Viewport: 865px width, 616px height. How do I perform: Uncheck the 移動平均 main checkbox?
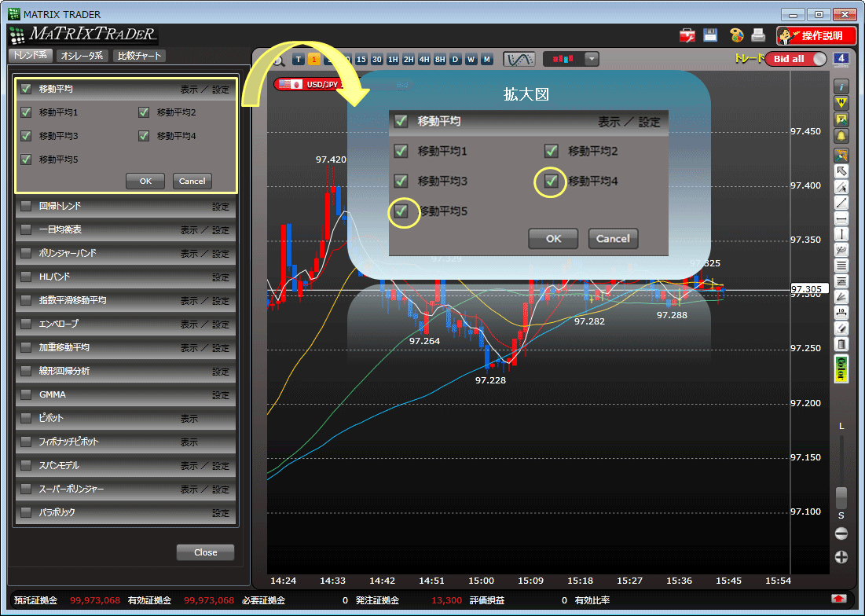(x=25, y=89)
